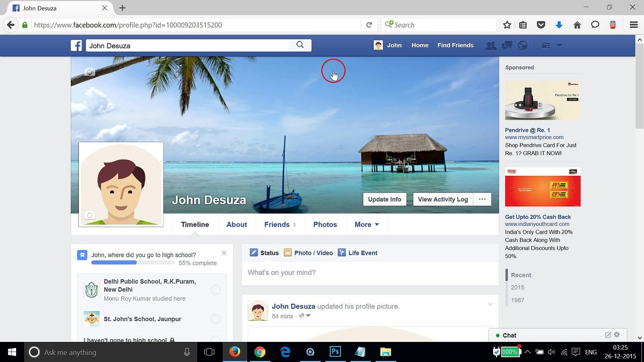Click the magnifier search button in Facebook
This screenshot has width=644, height=362.
pos(300,45)
